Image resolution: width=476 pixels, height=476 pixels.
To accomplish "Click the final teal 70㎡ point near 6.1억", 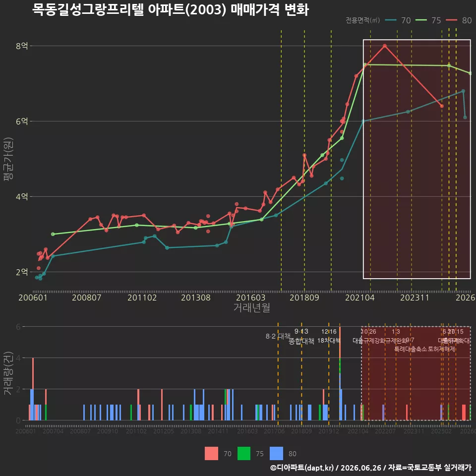I will tap(465, 117).
